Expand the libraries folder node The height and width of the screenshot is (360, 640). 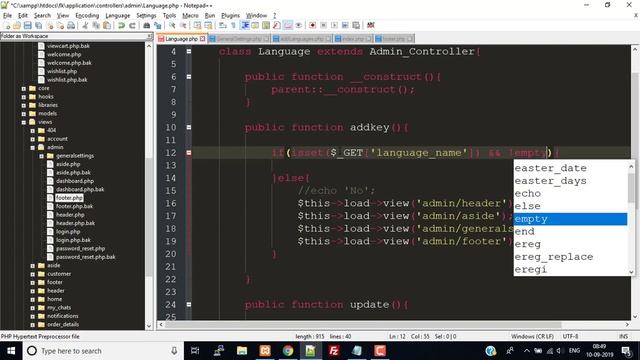pyautogui.click(x=24, y=105)
